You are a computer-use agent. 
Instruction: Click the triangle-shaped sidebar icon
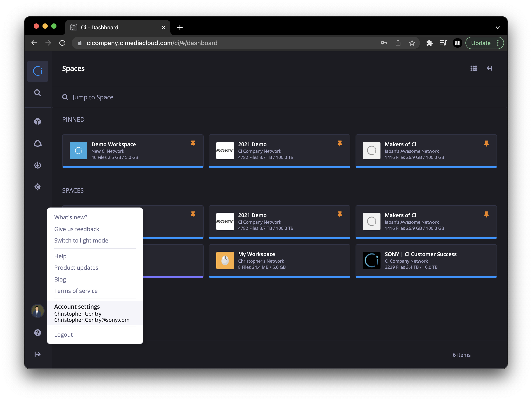(x=37, y=143)
